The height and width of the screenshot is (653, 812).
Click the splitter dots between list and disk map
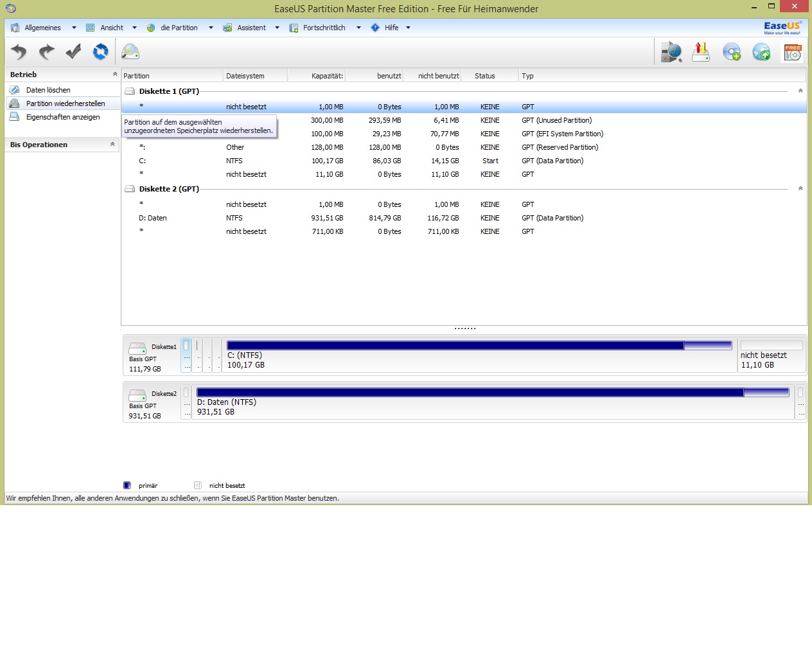[x=465, y=328]
